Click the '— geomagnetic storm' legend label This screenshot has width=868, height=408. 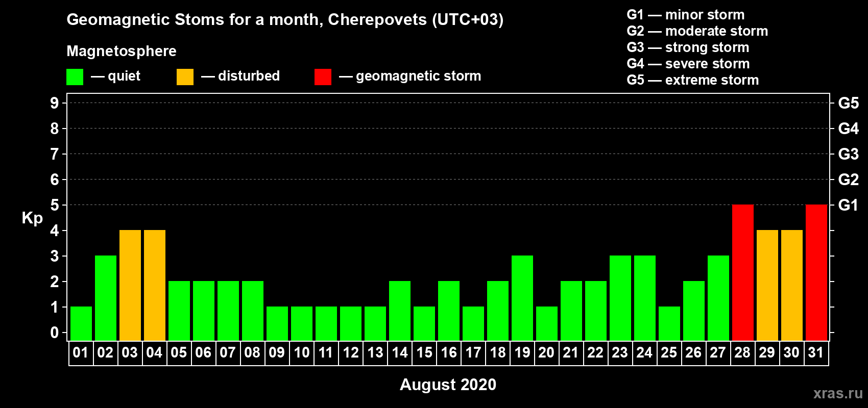click(410, 77)
